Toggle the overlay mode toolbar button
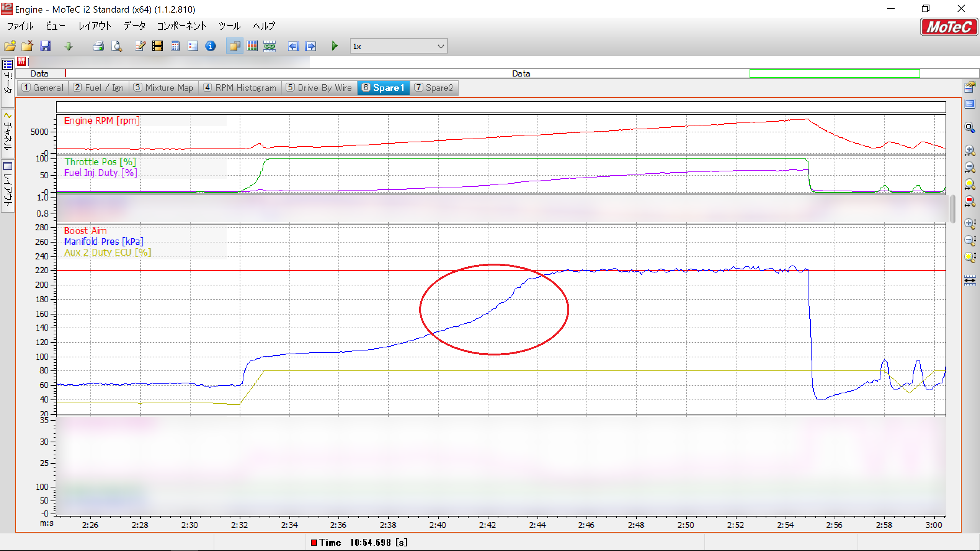 click(234, 46)
